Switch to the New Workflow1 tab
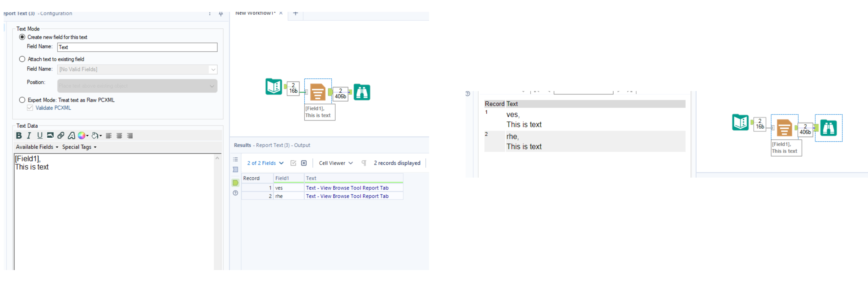Screen dimensions: 868x296 [257, 13]
